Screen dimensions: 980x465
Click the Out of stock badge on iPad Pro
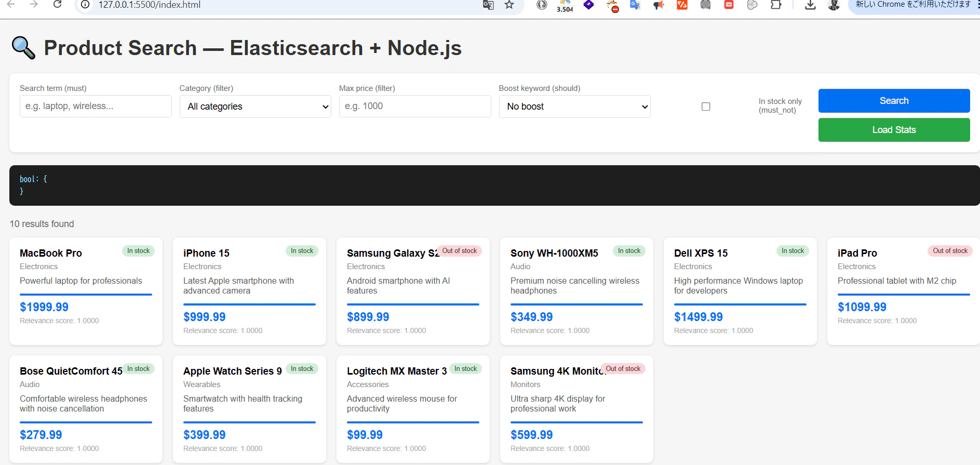click(x=950, y=251)
